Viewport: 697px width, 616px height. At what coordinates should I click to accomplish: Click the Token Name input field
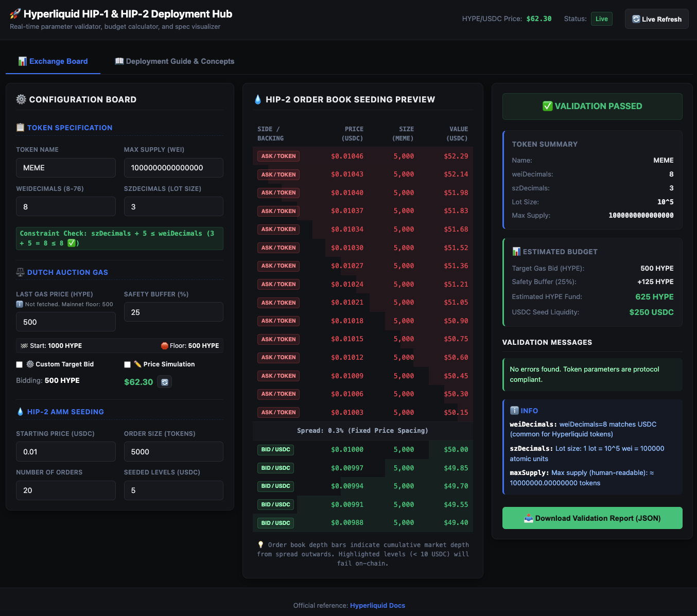click(x=66, y=168)
